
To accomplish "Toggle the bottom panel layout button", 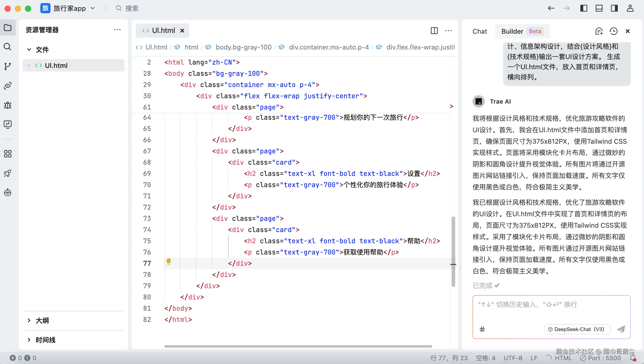I will tap(599, 8).
